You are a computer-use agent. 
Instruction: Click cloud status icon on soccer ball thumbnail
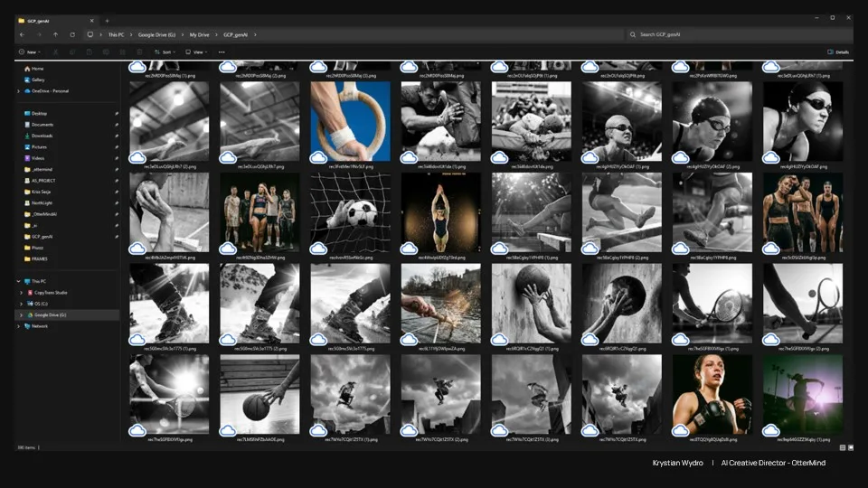click(318, 249)
